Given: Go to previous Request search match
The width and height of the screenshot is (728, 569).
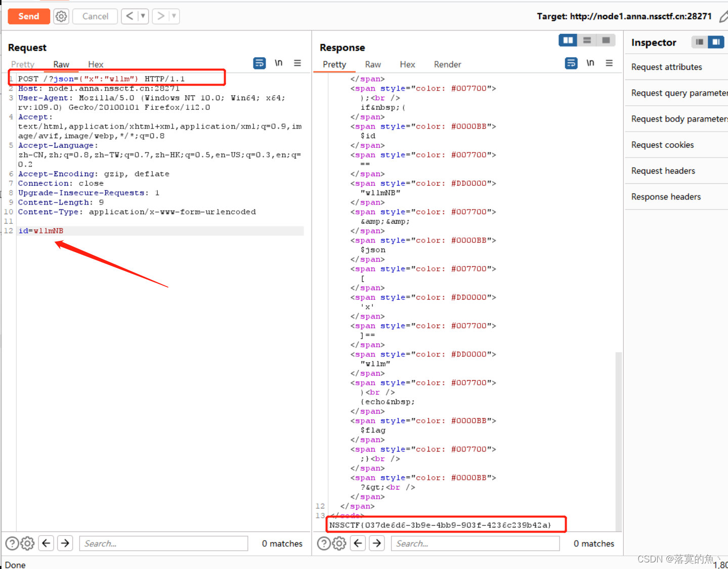Looking at the screenshot, I should (46, 543).
